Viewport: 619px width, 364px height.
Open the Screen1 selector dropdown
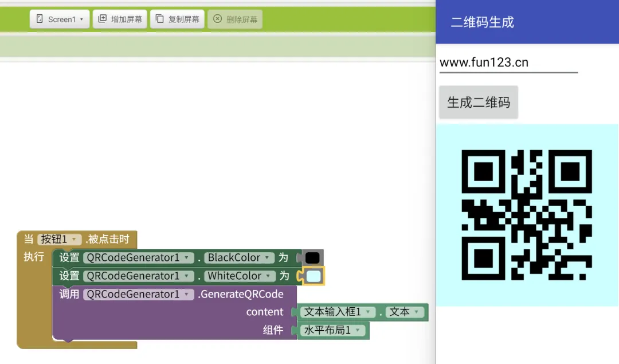point(60,19)
